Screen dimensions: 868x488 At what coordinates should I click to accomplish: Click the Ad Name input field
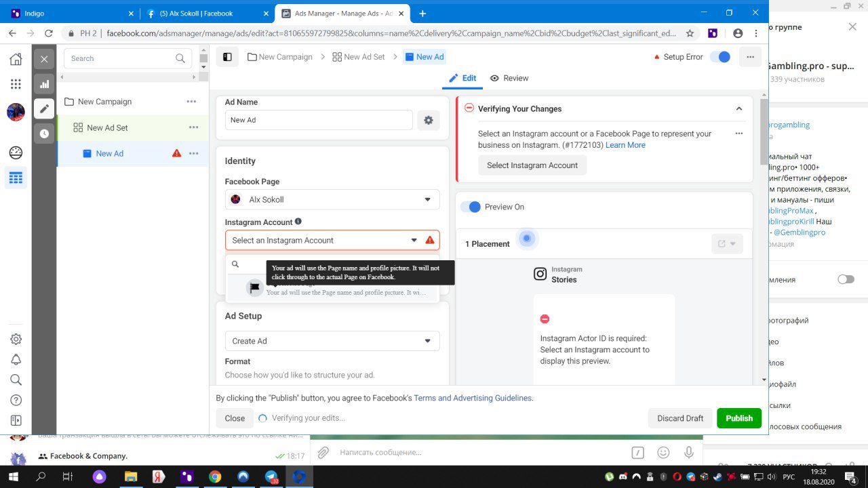[319, 120]
